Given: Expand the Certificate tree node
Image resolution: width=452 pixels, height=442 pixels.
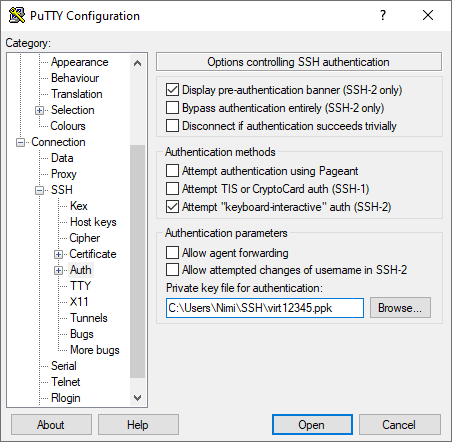Looking at the screenshot, I should click(x=58, y=254).
